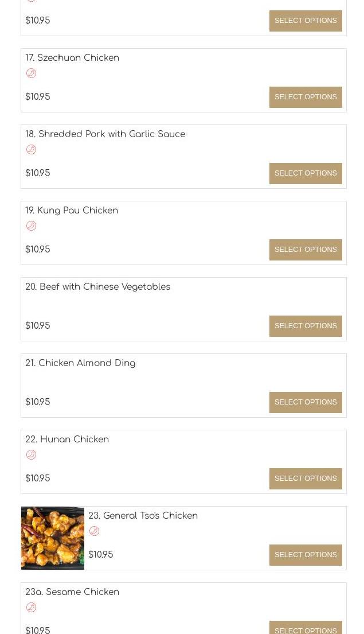Click spicy icon under General Tso's Chicken
The height and width of the screenshot is (634, 364).
94,531
